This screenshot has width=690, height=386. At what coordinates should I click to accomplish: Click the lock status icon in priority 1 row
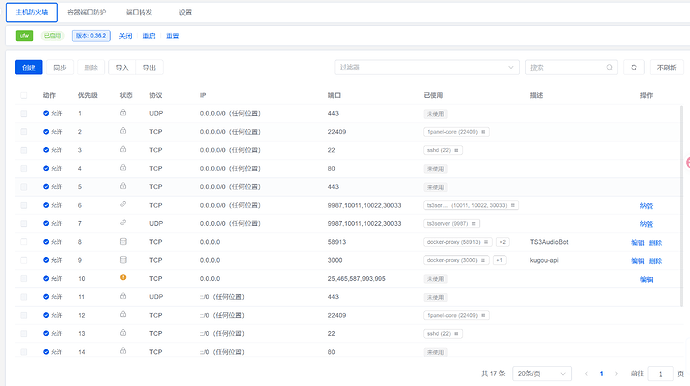pyautogui.click(x=123, y=113)
